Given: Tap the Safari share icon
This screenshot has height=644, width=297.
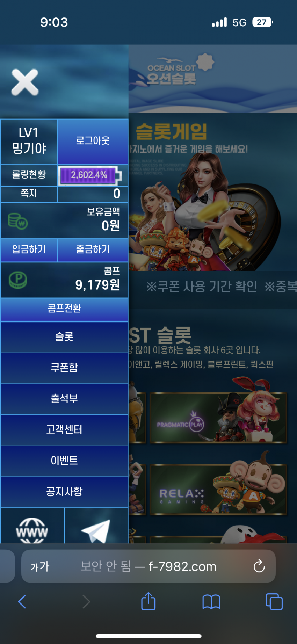Looking at the screenshot, I should pyautogui.click(x=148, y=601).
